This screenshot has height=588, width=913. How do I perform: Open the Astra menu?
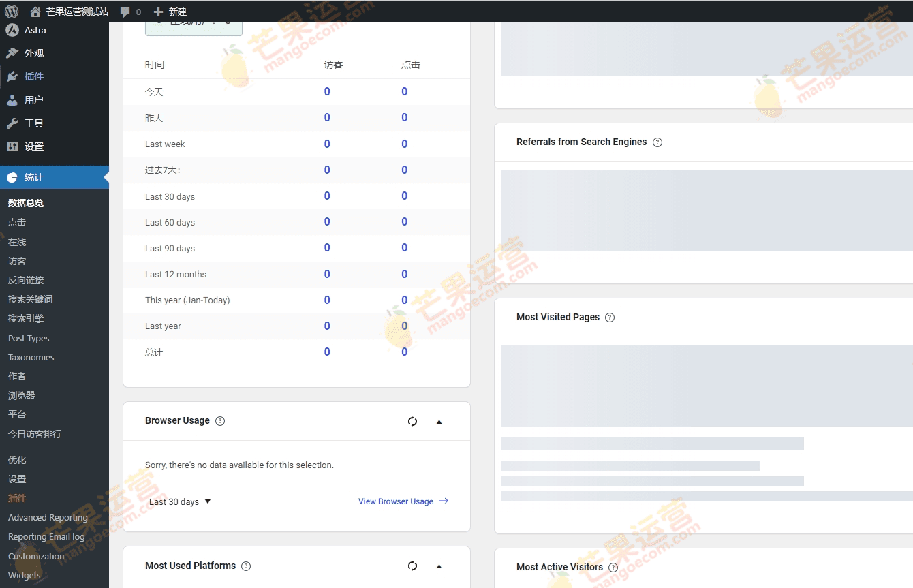pos(55,30)
